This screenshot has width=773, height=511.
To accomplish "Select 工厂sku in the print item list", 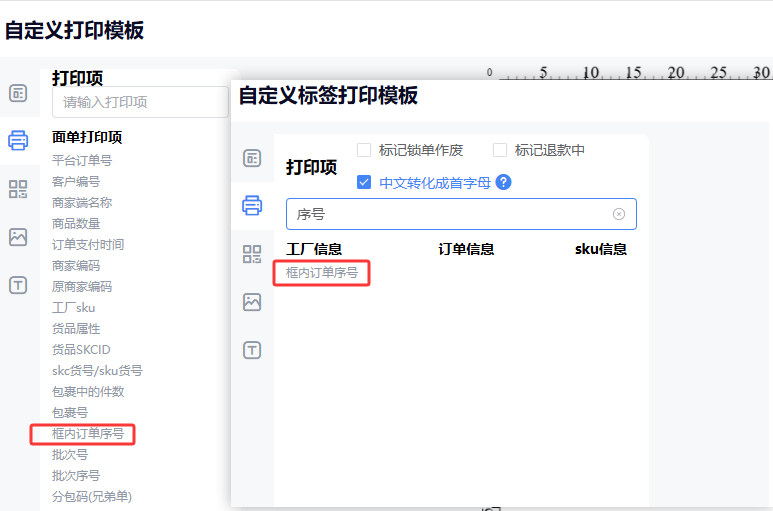I will pos(73,307).
